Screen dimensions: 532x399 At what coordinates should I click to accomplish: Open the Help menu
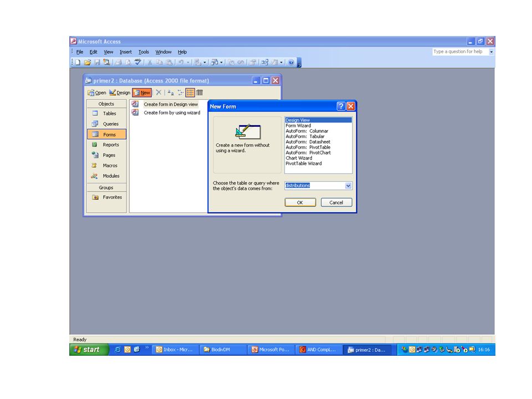[x=182, y=52]
